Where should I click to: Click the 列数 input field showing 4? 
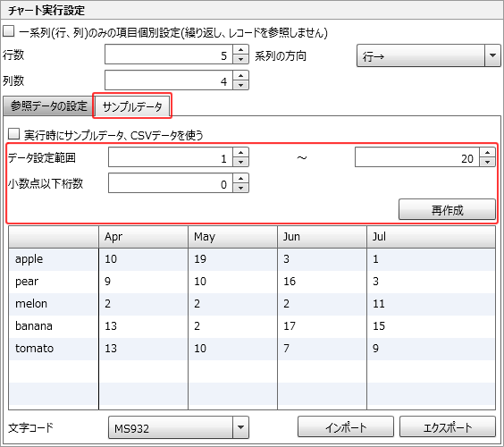click(x=168, y=80)
